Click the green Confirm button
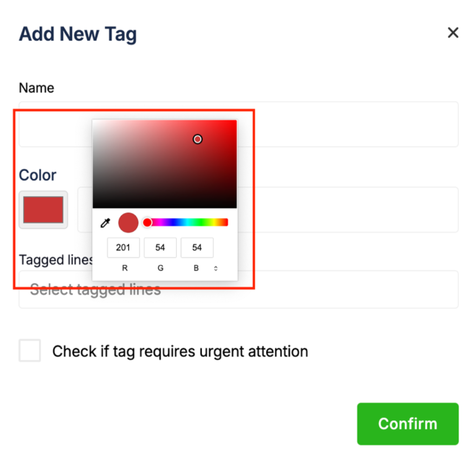The image size is (476, 472). coord(408,424)
